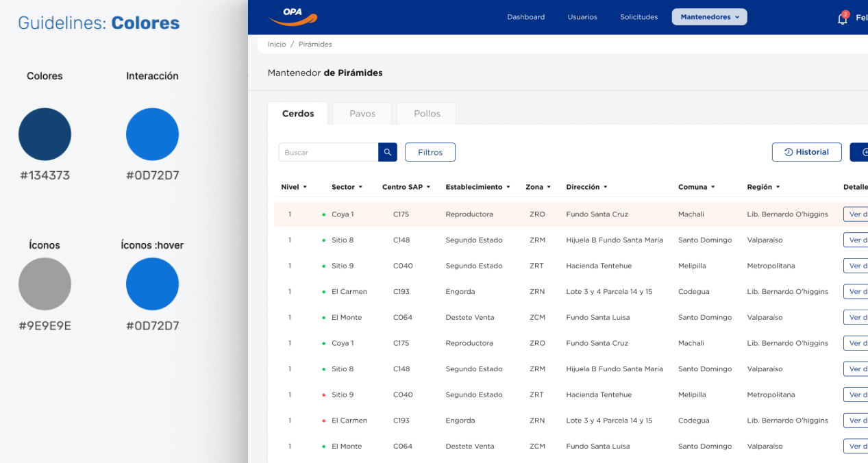
Task: Click the red status dot beside Sitio 9
Action: tap(324, 395)
